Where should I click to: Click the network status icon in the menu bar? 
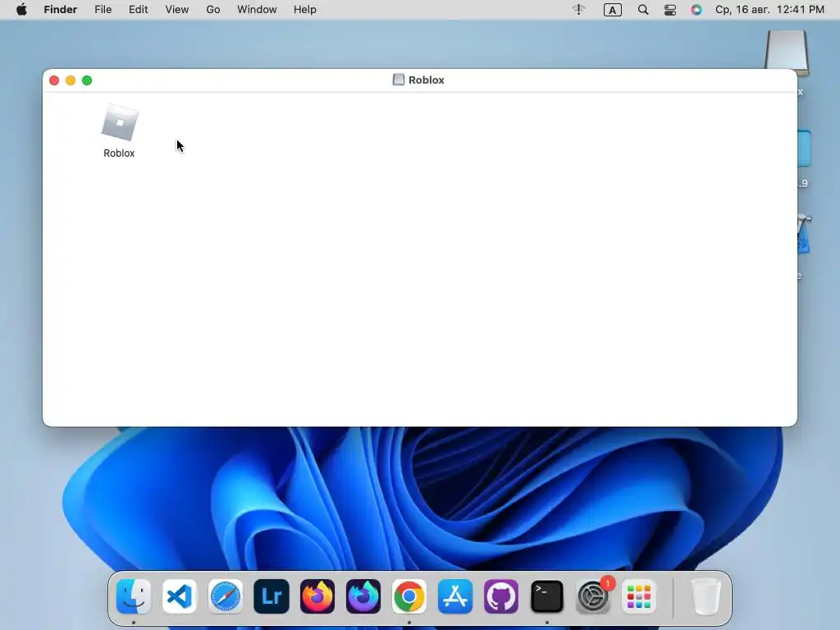coord(578,9)
